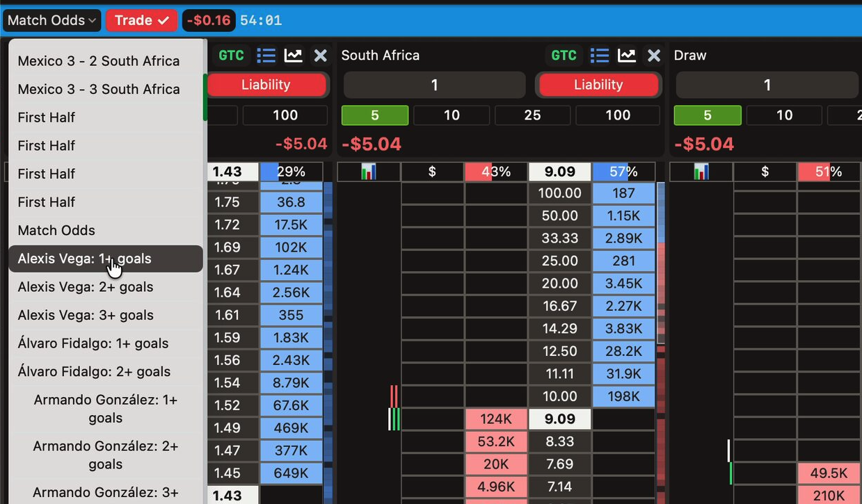Click the Draw volume bars icon
Image resolution: width=862 pixels, height=504 pixels.
[x=701, y=172]
